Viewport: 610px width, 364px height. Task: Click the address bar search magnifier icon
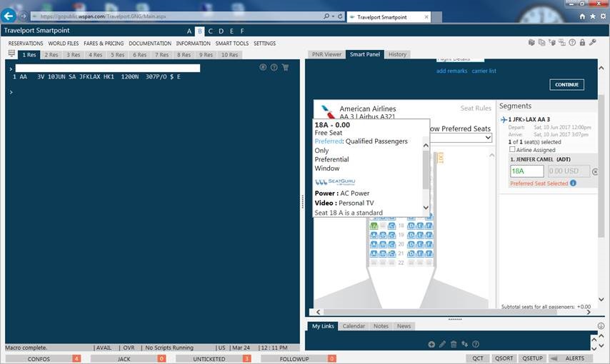(326, 16)
